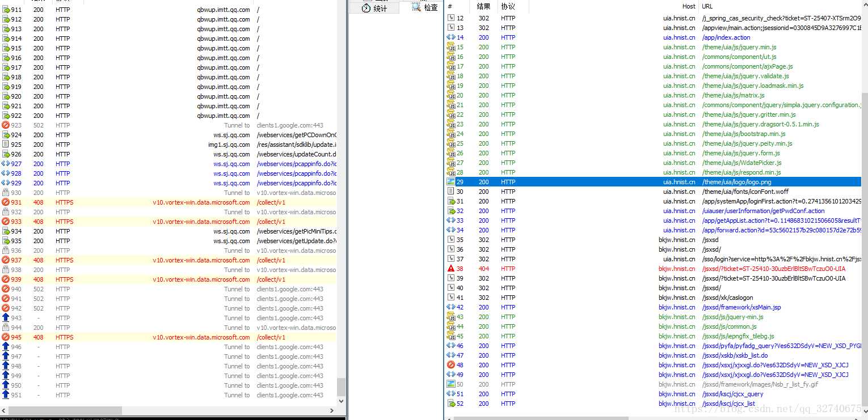Viewport: 868px width, 420px height.
Task: Sort right list by URL column header
Action: click(780, 6)
